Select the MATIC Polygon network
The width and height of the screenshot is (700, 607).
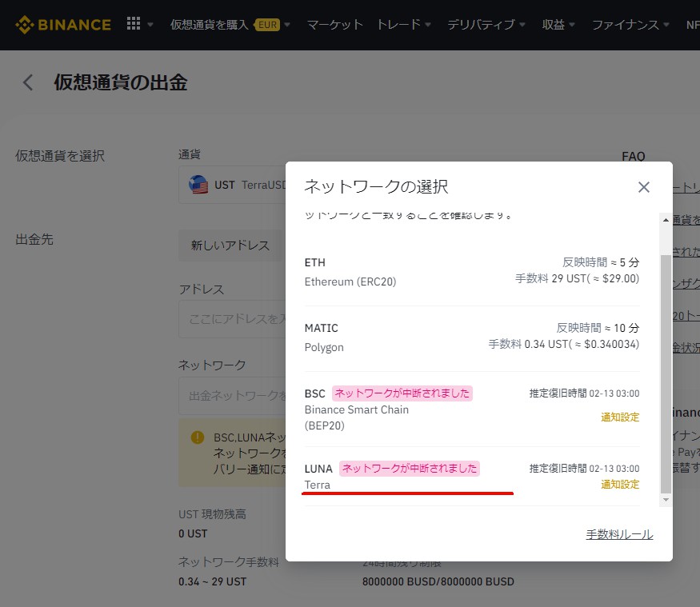pos(472,337)
